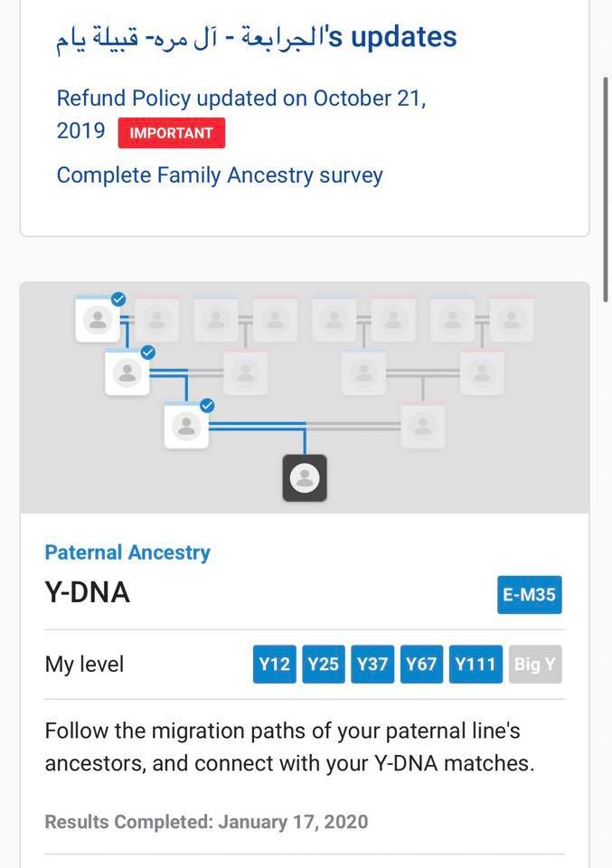Click the father avatar with blue checkmark
The height and width of the screenshot is (868, 612).
click(x=186, y=426)
